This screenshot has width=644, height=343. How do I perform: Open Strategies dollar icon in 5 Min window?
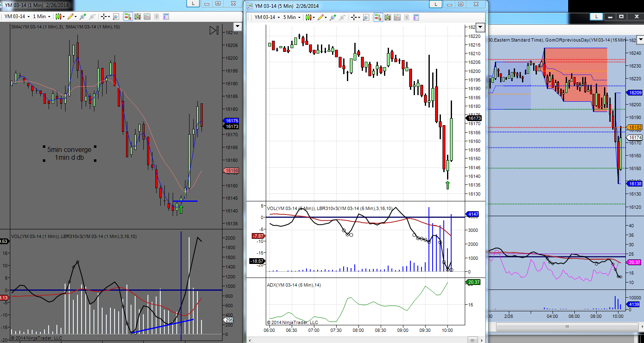click(406, 17)
